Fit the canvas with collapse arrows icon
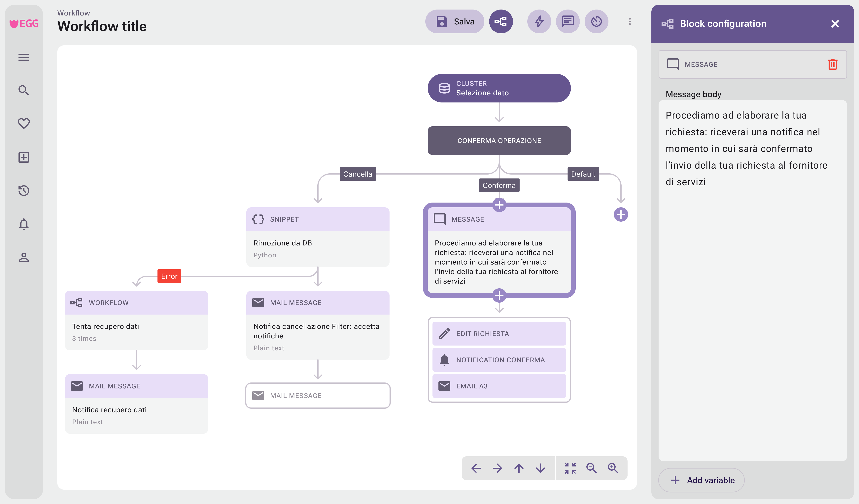This screenshot has width=859, height=504. 570,468
